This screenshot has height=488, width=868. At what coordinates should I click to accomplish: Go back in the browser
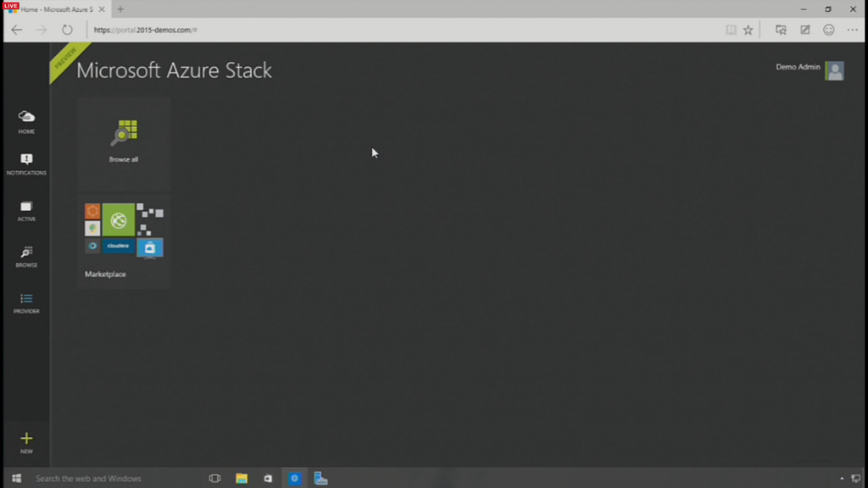coord(17,30)
